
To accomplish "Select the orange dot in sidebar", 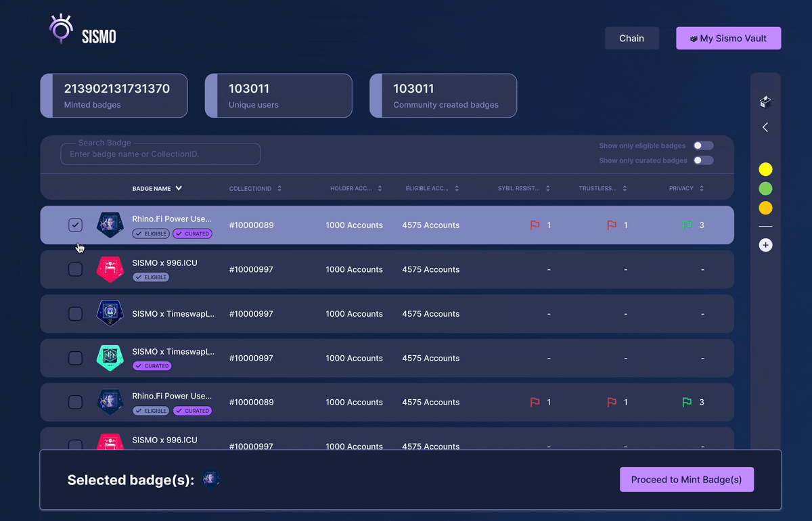I will coord(765,208).
